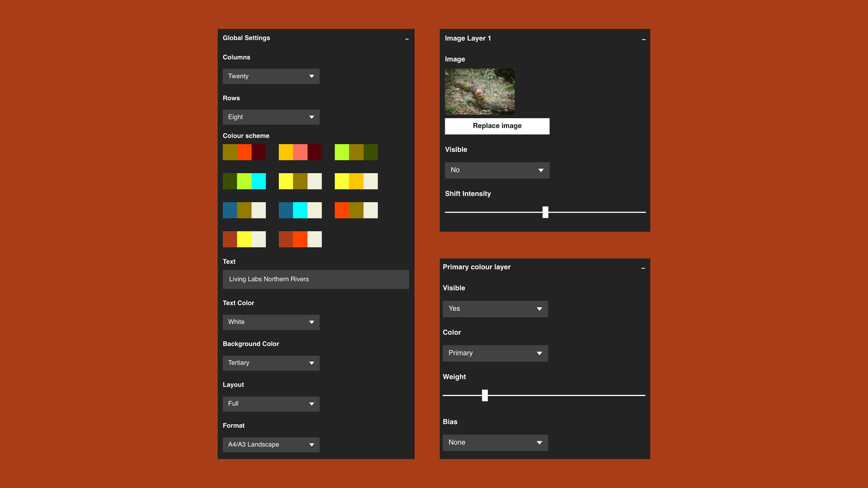Open the Background Color dropdown set to Tertiary
Screen dimensions: 868x488
point(271,363)
